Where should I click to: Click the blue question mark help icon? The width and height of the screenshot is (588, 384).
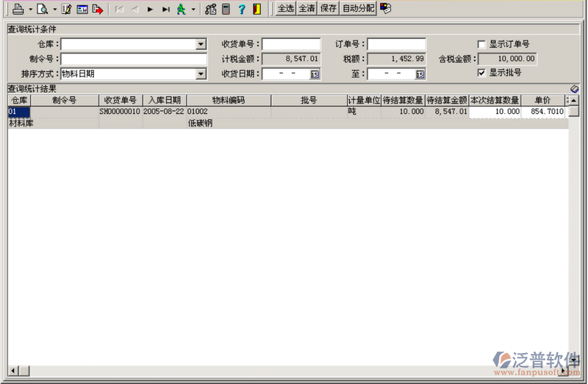click(x=242, y=9)
